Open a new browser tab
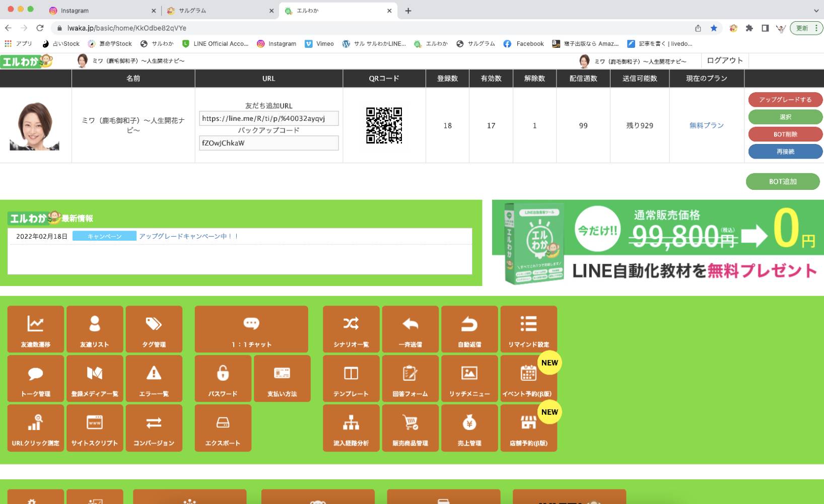Viewport: 824px width, 504px height. pyautogui.click(x=408, y=11)
